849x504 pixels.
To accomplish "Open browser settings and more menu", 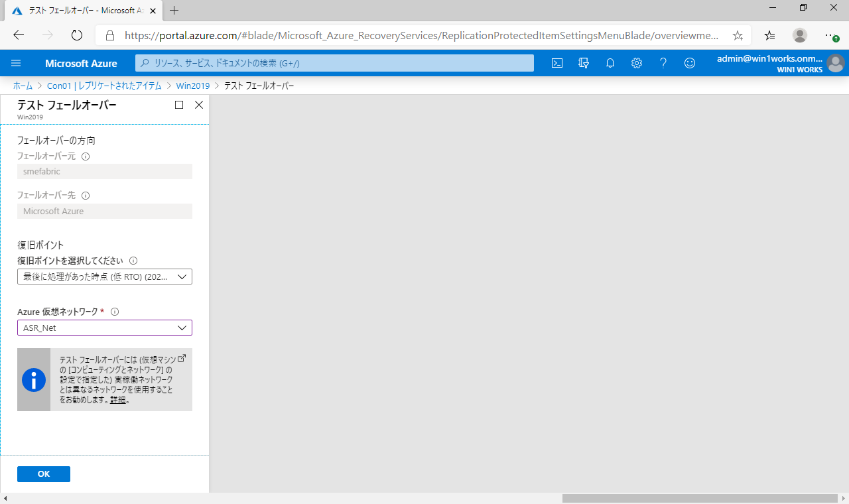I will click(831, 35).
